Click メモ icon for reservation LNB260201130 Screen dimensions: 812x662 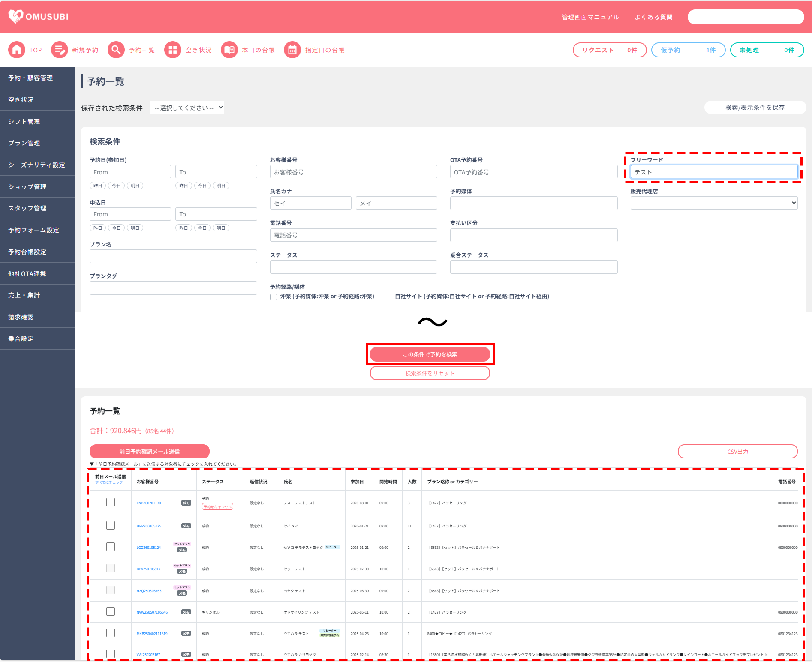[186, 503]
